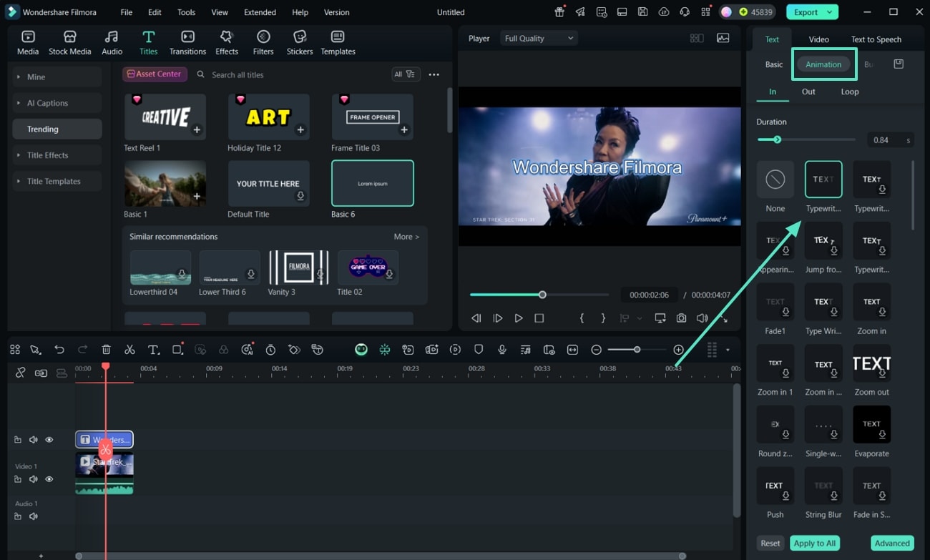Click the timeline zoom slider
The height and width of the screenshot is (560, 930).
637,349
